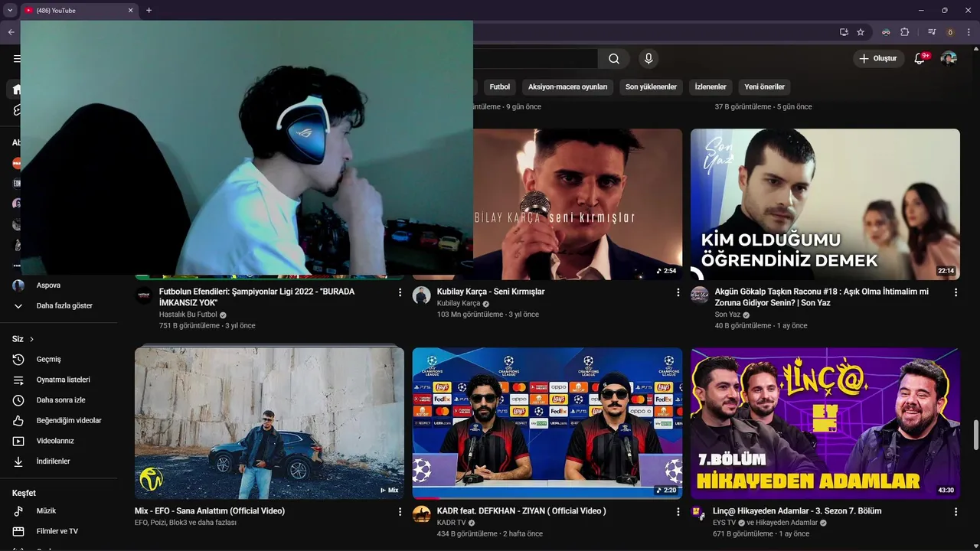This screenshot has height=551, width=980.
Task: Click the Aspova channel avatar
Action: point(18,285)
